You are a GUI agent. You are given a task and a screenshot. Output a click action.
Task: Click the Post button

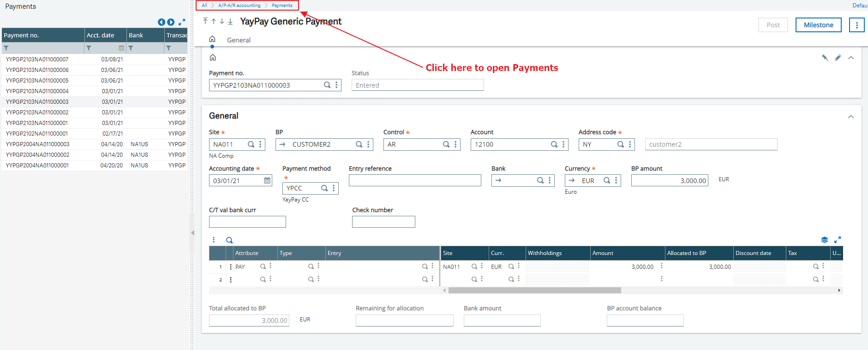point(773,25)
